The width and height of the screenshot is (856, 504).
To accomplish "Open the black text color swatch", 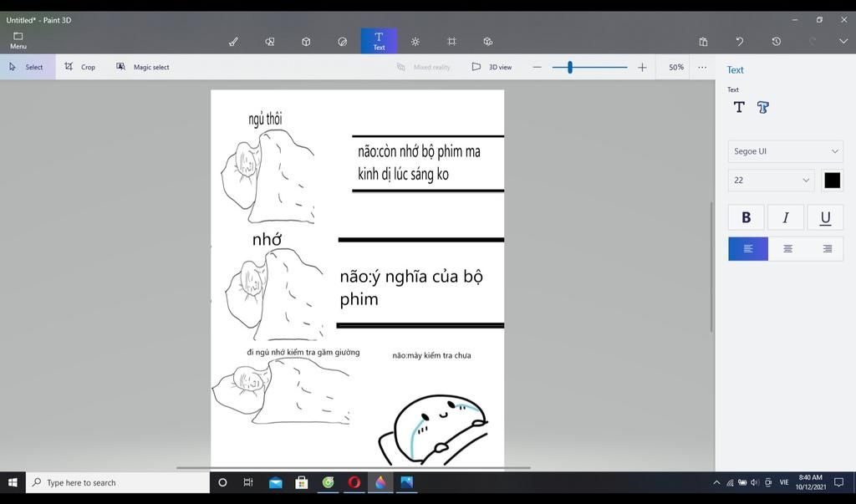I will pos(832,181).
